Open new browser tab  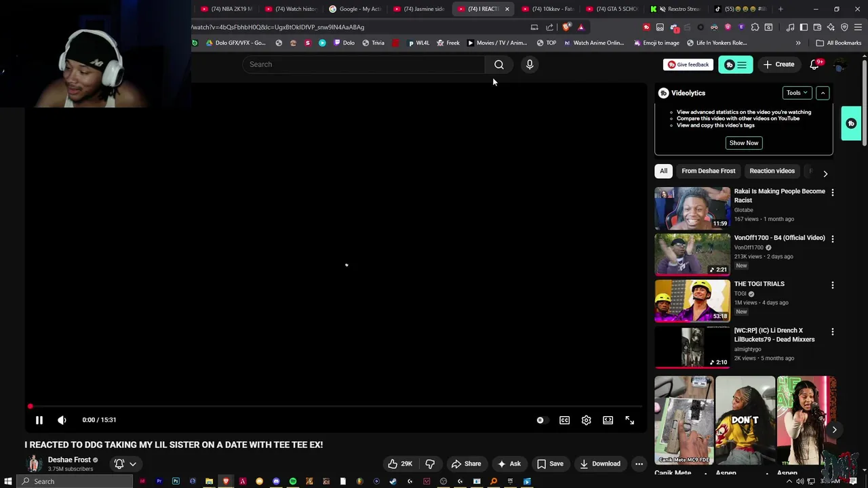[x=781, y=9]
